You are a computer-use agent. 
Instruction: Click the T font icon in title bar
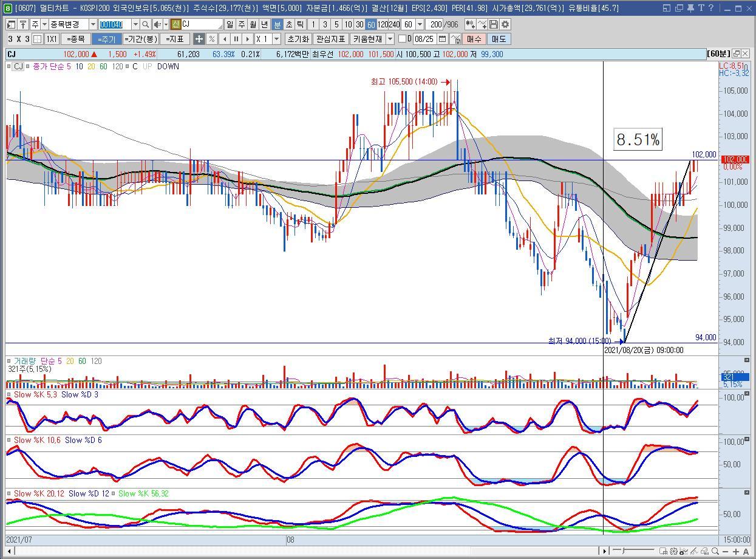click(701, 8)
